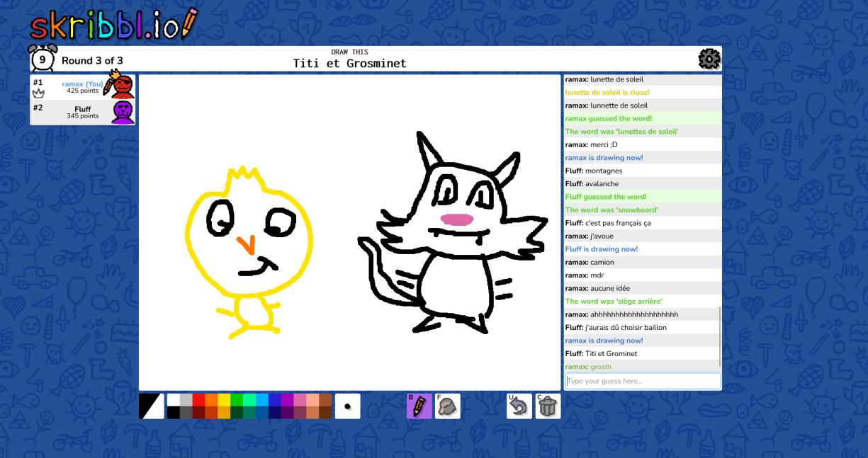Choose the pink color swatch
Viewport: 868px width, 458px height.
click(300, 400)
